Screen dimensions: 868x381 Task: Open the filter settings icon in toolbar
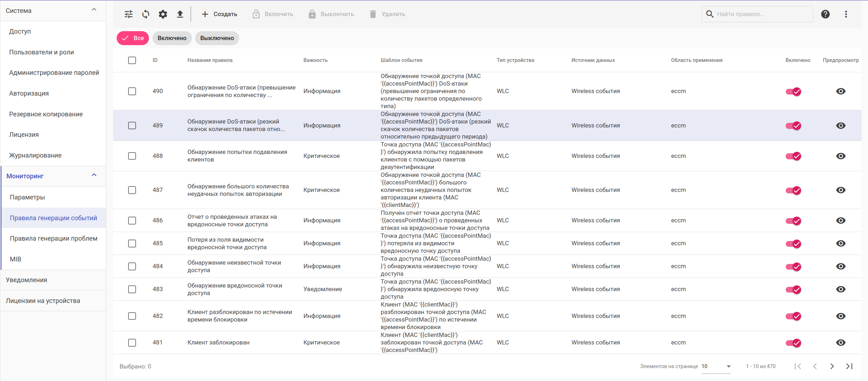point(128,14)
